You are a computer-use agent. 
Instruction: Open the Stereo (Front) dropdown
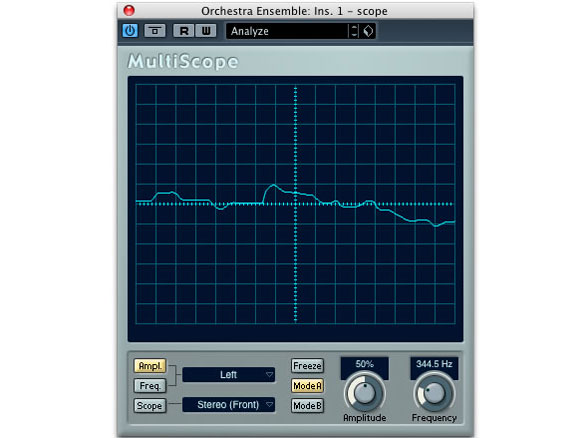(229, 404)
